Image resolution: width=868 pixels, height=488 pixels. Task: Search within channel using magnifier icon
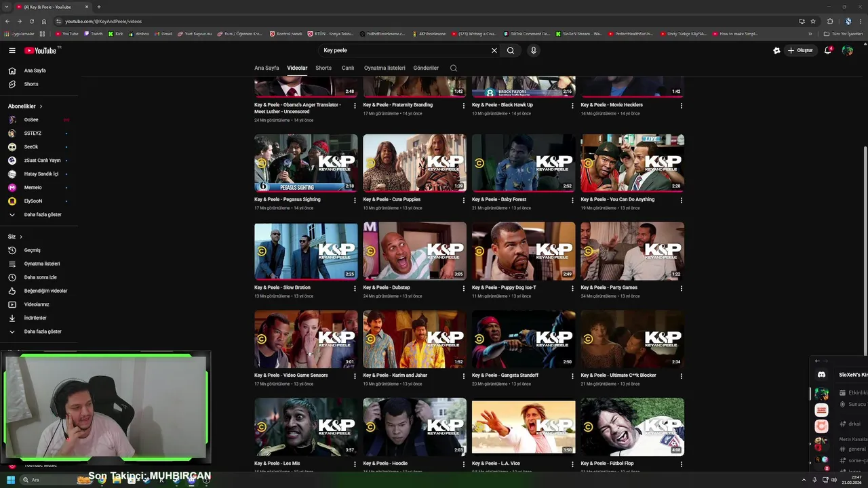tap(454, 68)
